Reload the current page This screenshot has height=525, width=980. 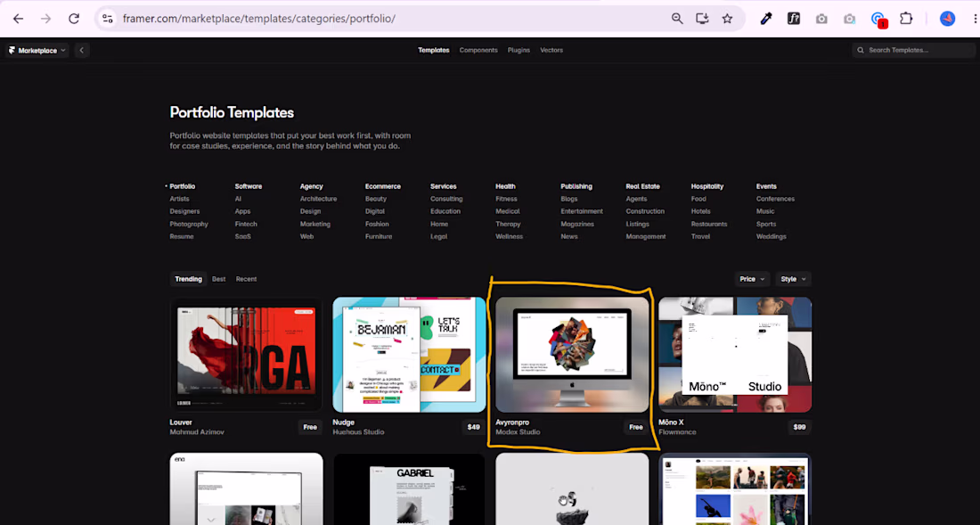(74, 19)
